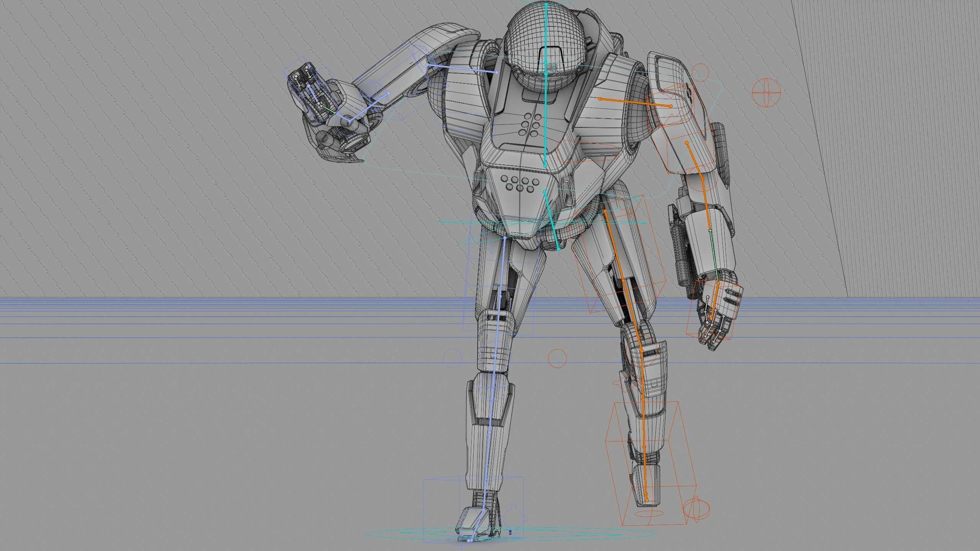Viewport: 980px width, 551px height.
Task: Select the orange box controller around the lifted foot
Action: pos(651,463)
